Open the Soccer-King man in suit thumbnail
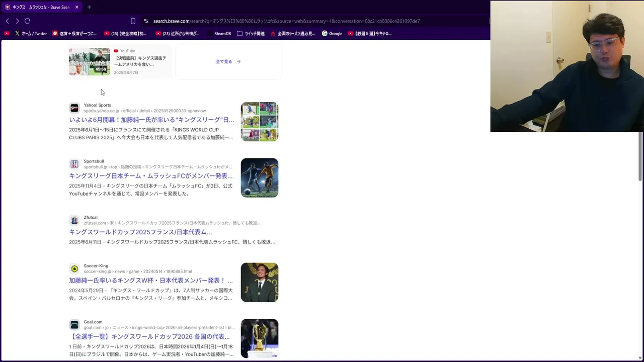 [260, 283]
